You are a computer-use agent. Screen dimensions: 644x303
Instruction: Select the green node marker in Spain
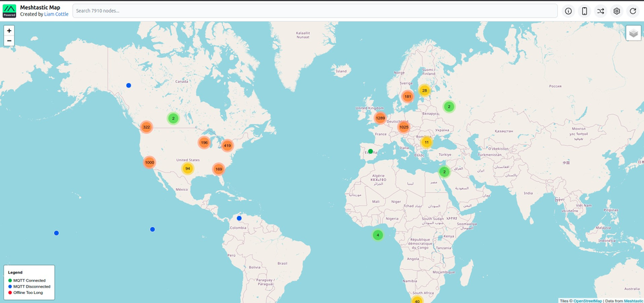[x=370, y=151]
